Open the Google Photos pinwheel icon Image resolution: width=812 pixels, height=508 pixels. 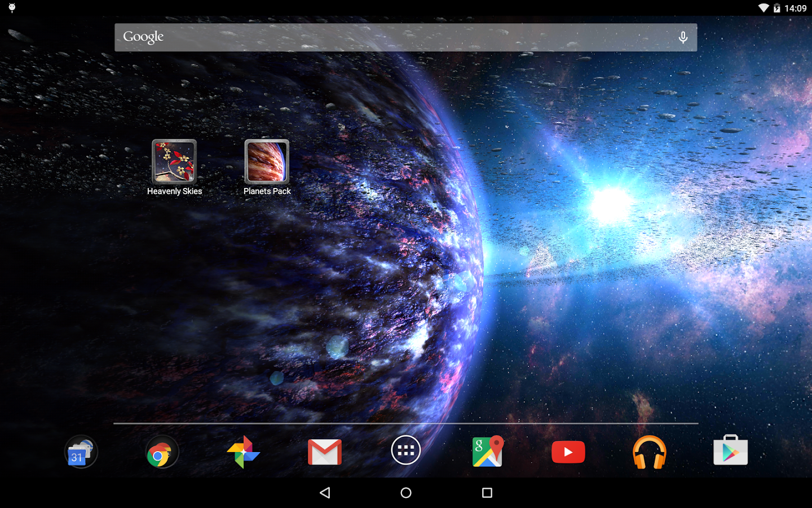243,452
